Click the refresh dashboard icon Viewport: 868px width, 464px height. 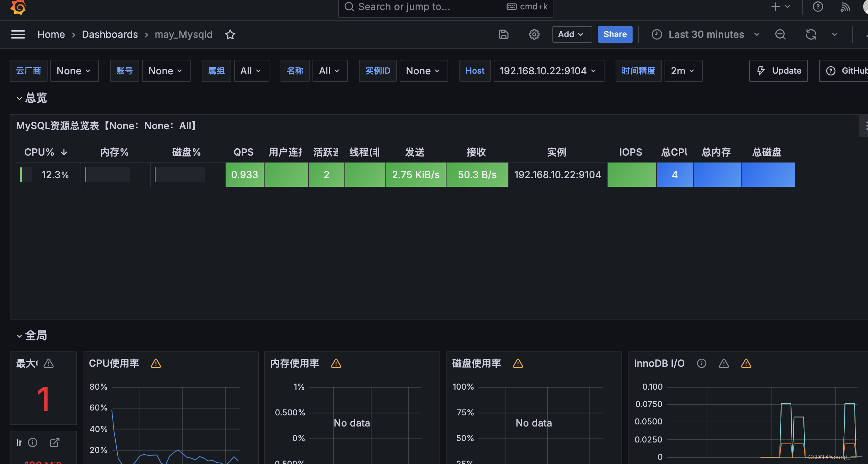[811, 34]
